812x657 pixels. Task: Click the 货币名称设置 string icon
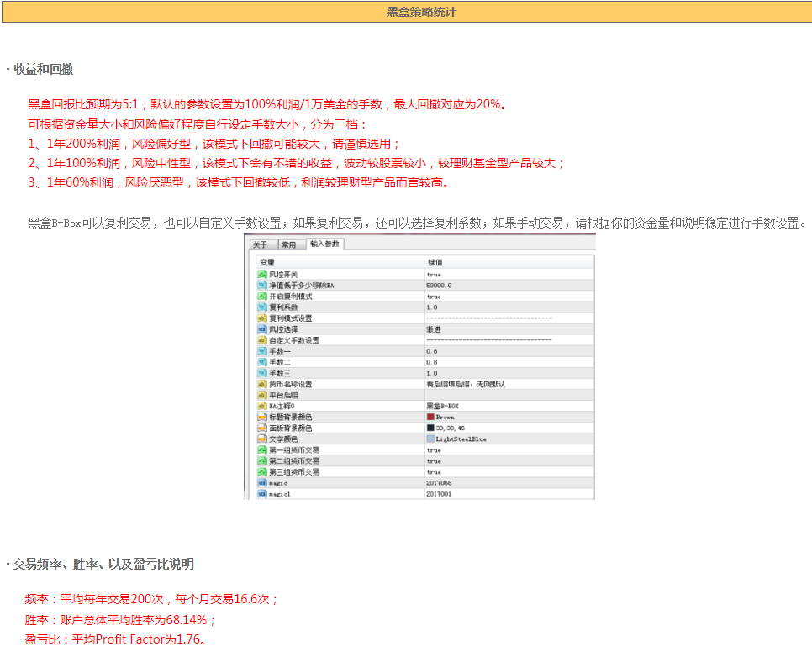(262, 384)
